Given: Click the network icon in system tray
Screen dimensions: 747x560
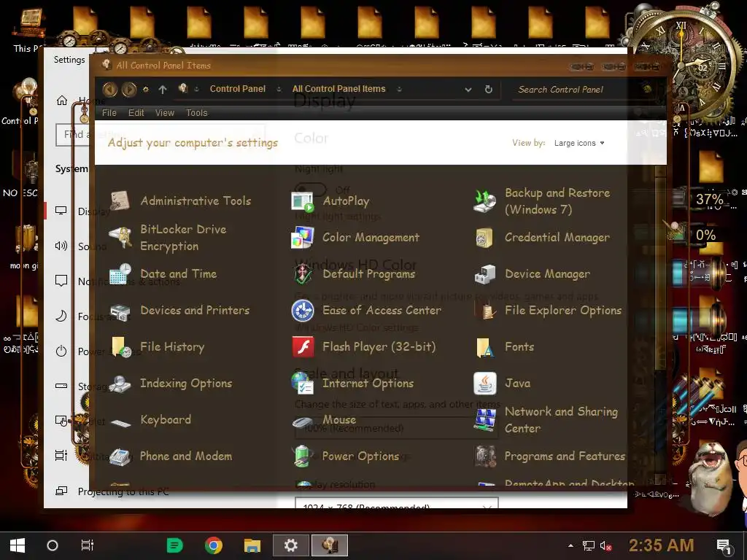Looking at the screenshot, I should [589, 545].
